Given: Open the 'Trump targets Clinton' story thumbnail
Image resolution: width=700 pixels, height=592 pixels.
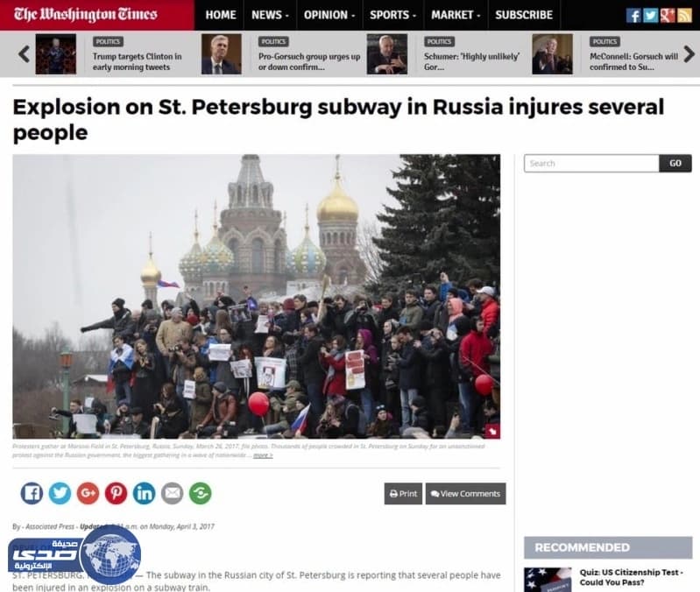Looking at the screenshot, I should click(56, 54).
